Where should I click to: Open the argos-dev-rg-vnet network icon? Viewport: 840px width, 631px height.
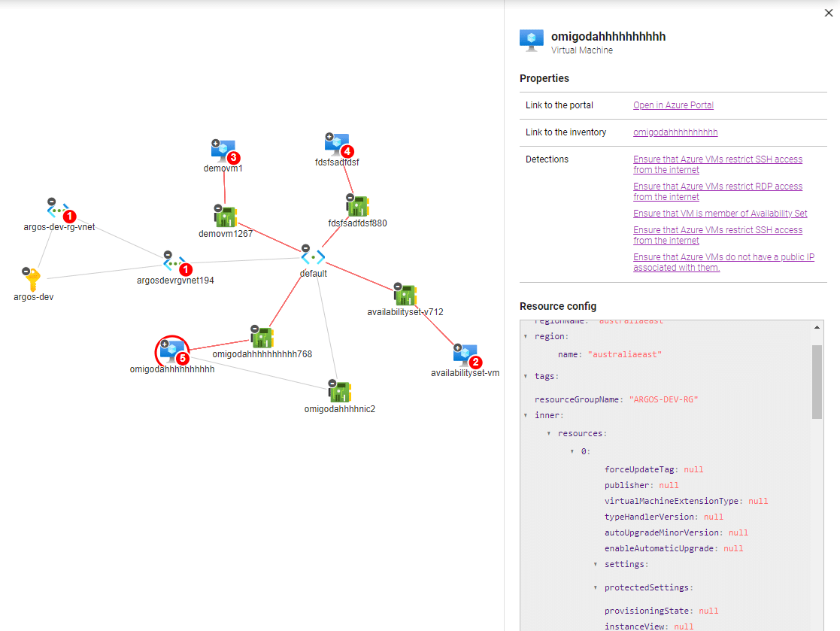[59, 211]
